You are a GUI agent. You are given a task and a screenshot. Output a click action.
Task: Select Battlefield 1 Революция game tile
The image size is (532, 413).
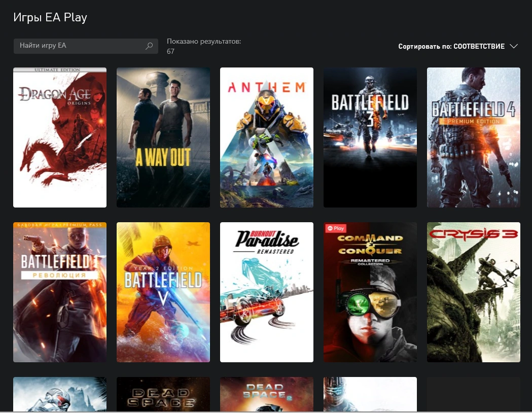pyautogui.click(x=60, y=292)
